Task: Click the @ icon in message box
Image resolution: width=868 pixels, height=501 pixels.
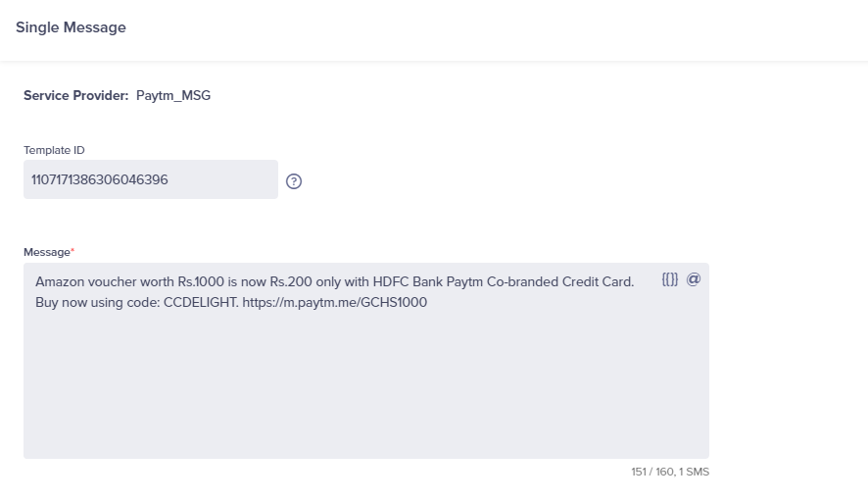Action: 694,278
